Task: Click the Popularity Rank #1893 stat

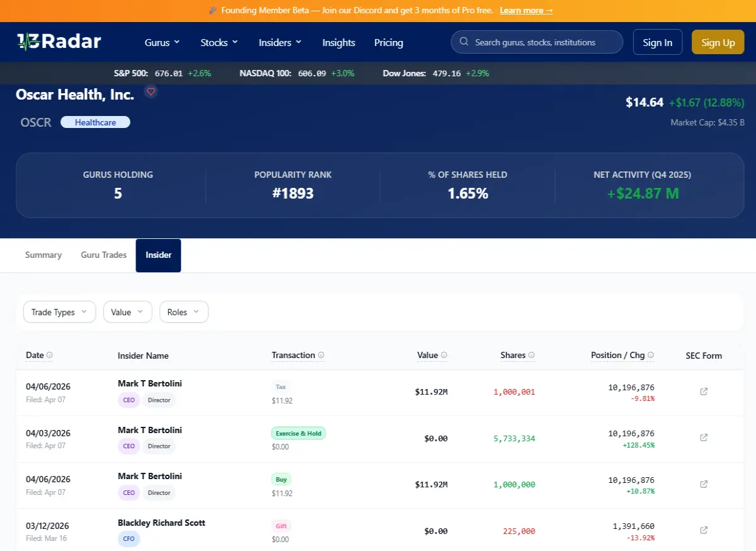Action: click(293, 185)
